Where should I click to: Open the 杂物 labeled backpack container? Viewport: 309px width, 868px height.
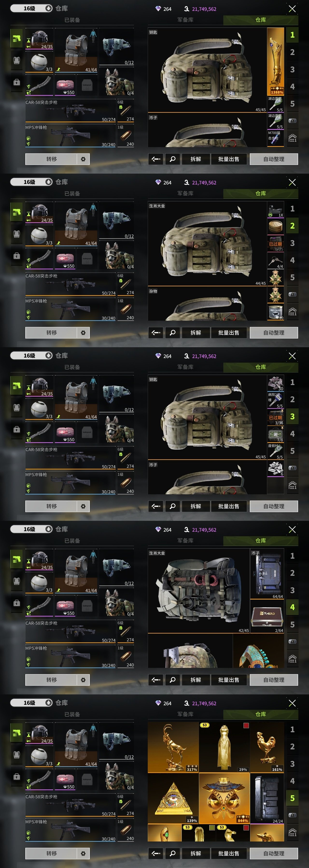pos(207,304)
